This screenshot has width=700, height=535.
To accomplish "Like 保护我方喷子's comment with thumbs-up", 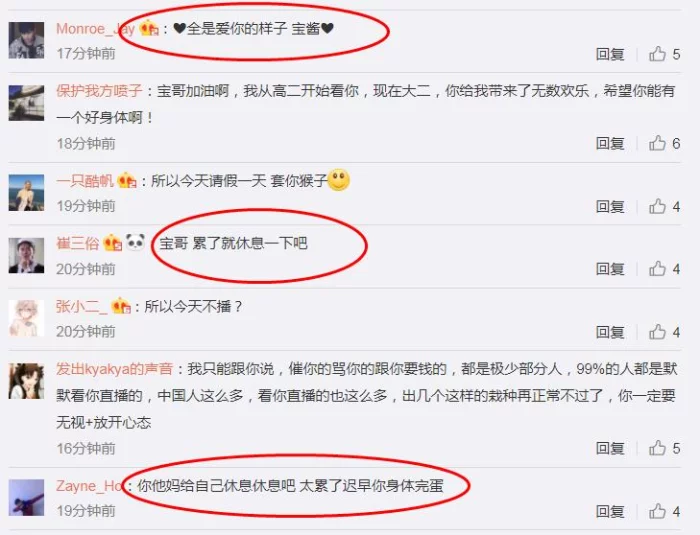I will [657, 143].
